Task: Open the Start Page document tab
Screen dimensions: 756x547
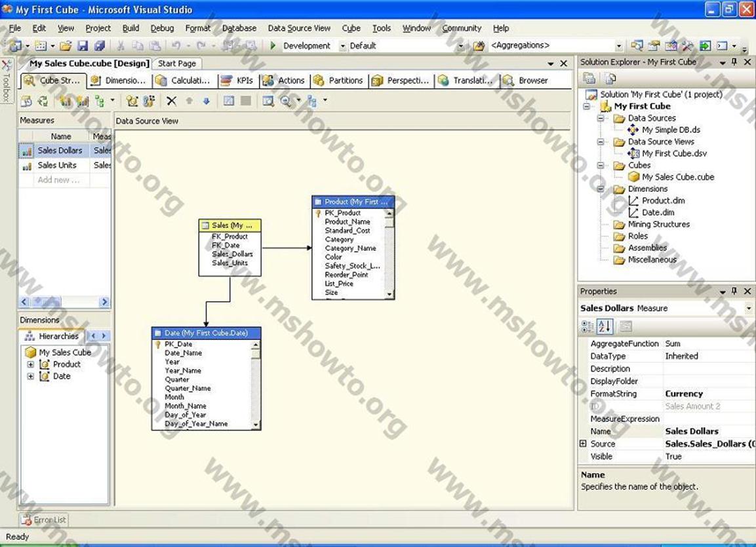Action: click(177, 64)
